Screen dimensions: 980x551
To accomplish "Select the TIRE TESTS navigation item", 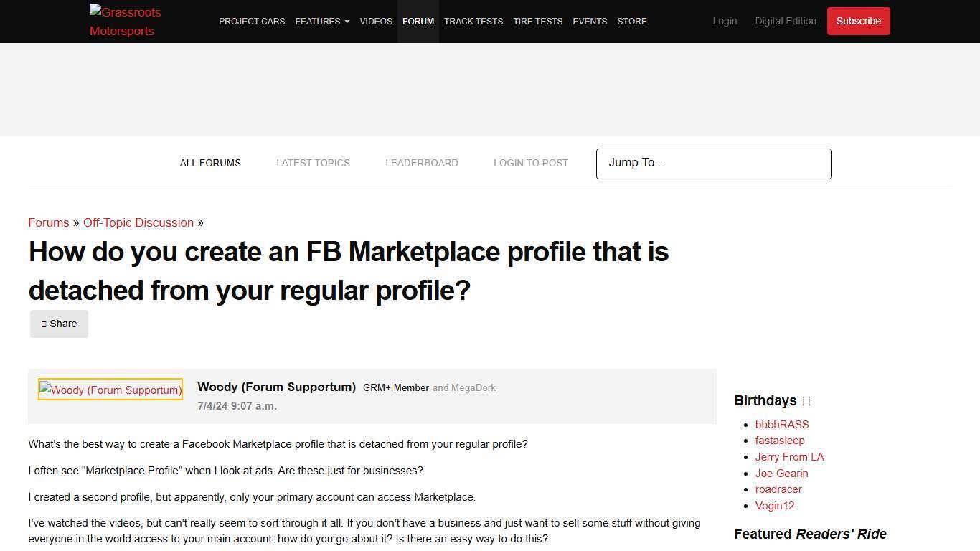I will click(x=537, y=21).
